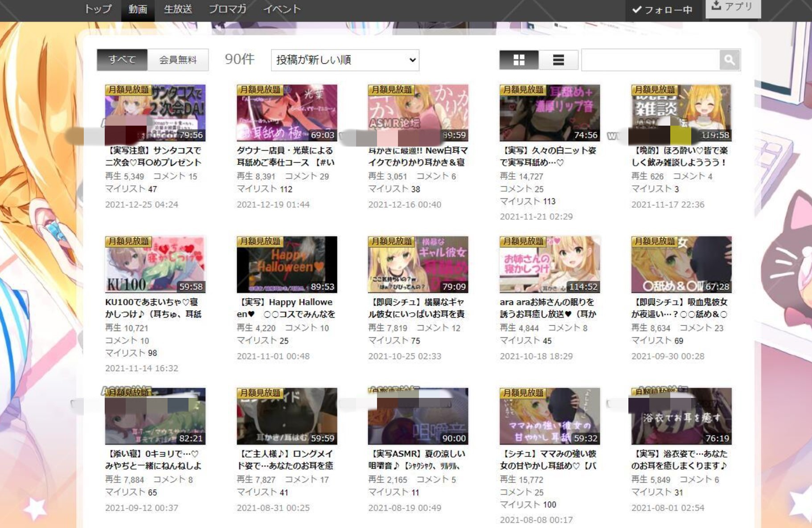The image size is (812, 528).
Task: Switch to grid view layout
Action: (x=518, y=60)
